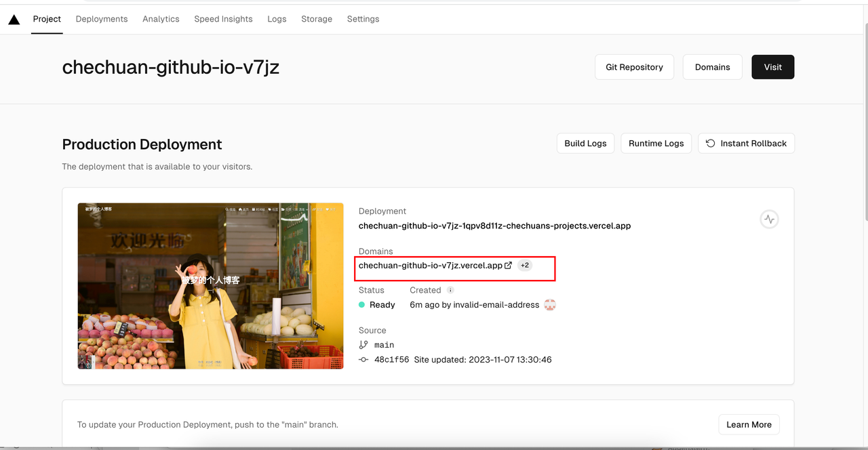Switch to the Storage tab
The width and height of the screenshot is (868, 450).
pyautogui.click(x=317, y=19)
